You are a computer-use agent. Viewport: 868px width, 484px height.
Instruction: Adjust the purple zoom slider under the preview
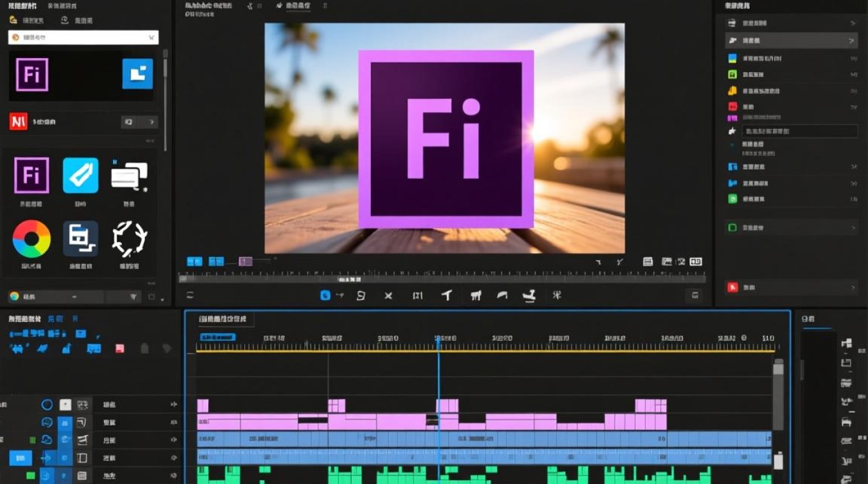(245, 261)
